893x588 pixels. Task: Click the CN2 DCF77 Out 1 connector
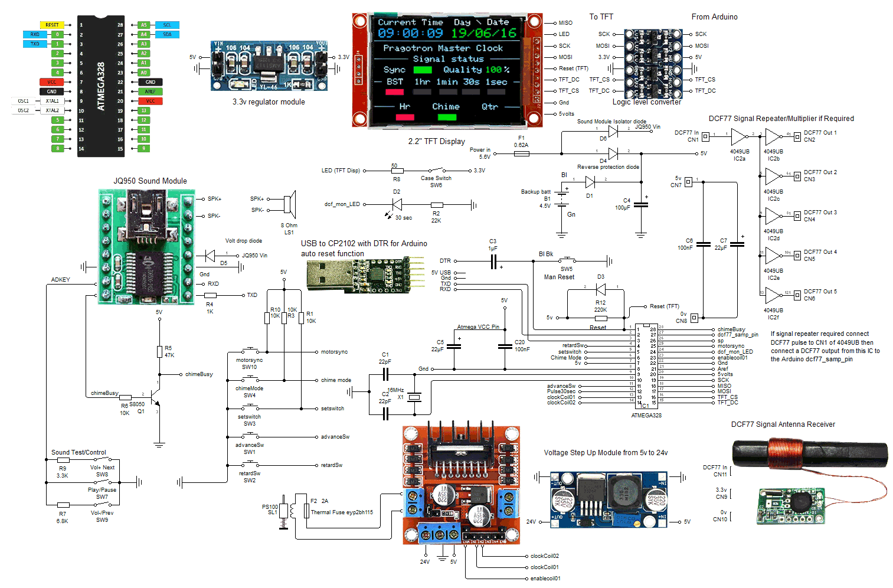[797, 137]
